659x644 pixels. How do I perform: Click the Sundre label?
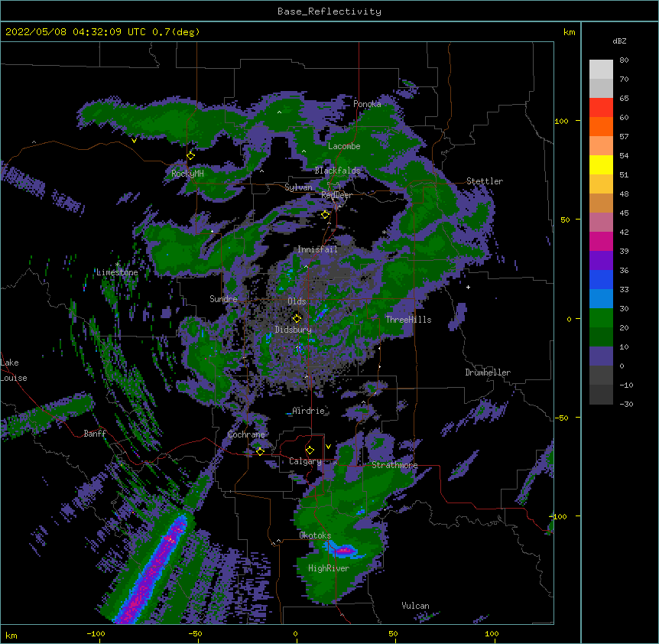pyautogui.click(x=223, y=299)
